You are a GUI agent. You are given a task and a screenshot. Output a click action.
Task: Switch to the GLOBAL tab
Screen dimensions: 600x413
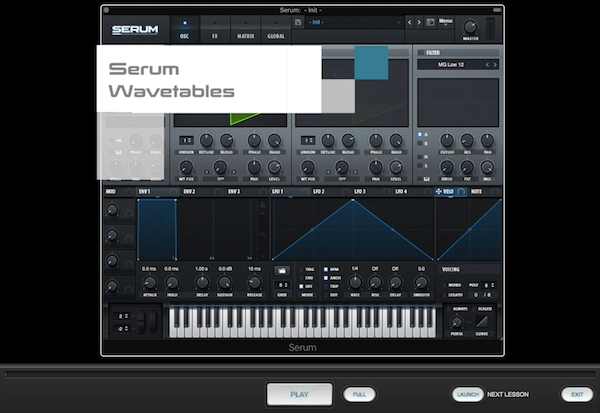(276, 29)
